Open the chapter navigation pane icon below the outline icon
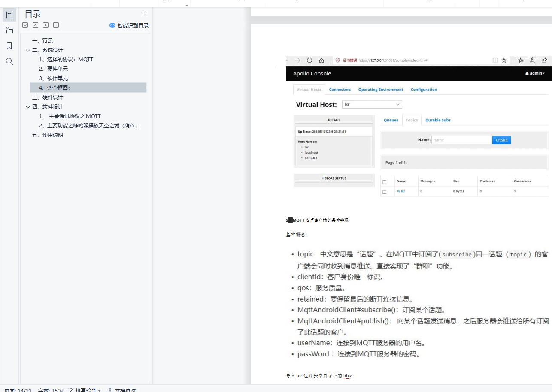552x392 pixels. (x=9, y=30)
